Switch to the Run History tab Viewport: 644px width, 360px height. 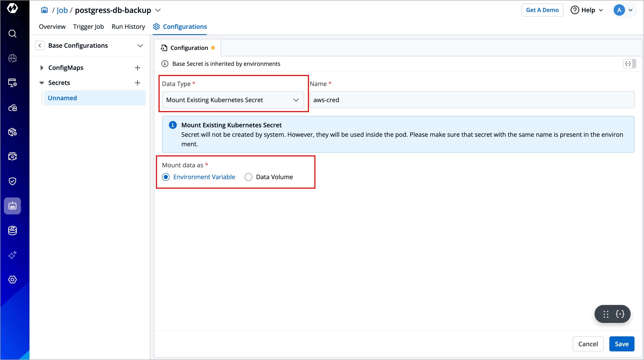pos(128,26)
